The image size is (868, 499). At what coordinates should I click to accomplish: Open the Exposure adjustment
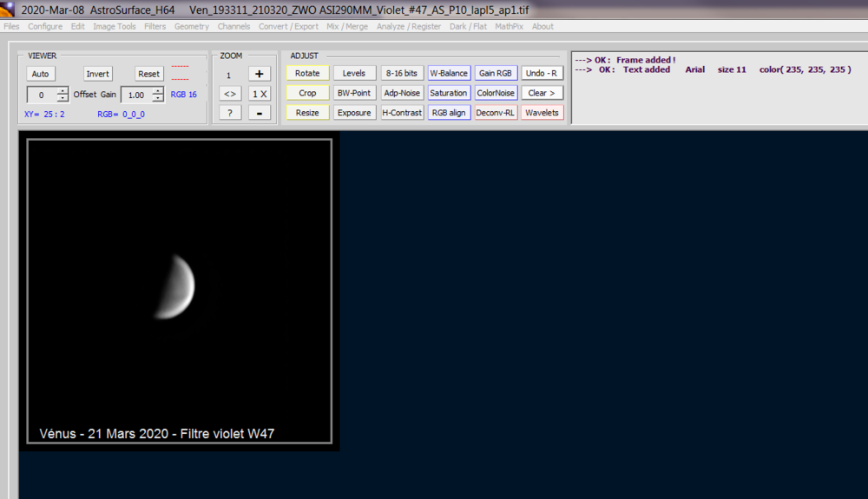[354, 112]
